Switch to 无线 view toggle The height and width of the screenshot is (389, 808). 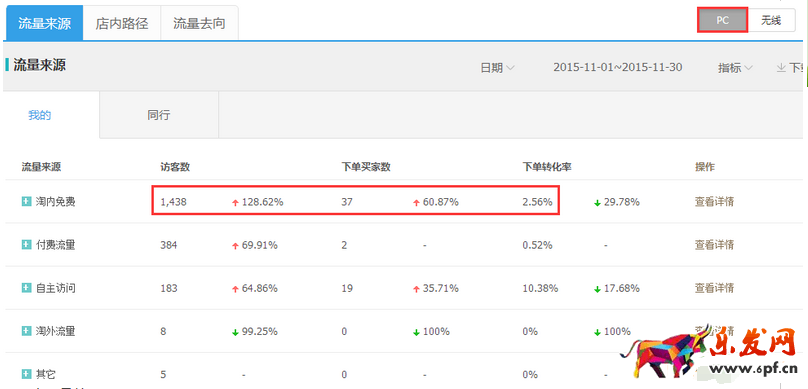(771, 21)
